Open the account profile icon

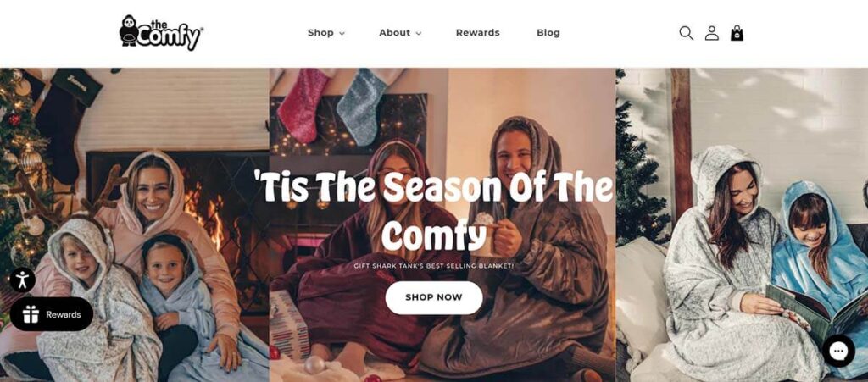711,33
